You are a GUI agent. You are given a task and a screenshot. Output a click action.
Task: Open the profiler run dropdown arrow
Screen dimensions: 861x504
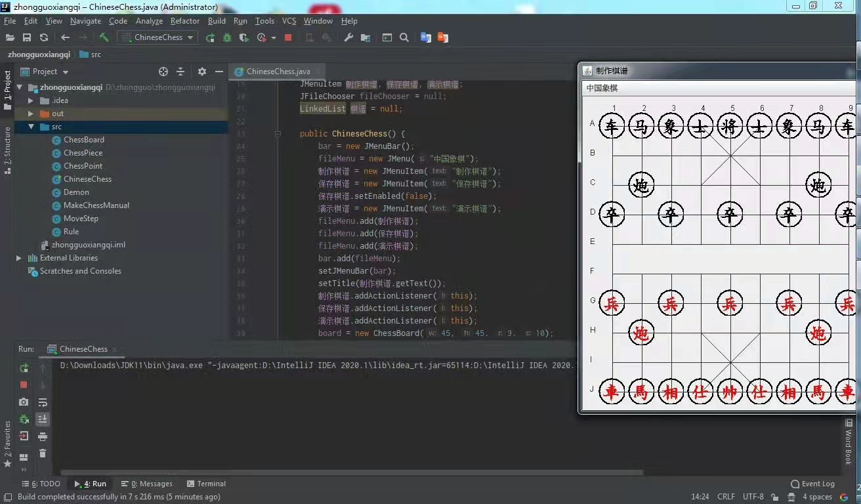(274, 37)
